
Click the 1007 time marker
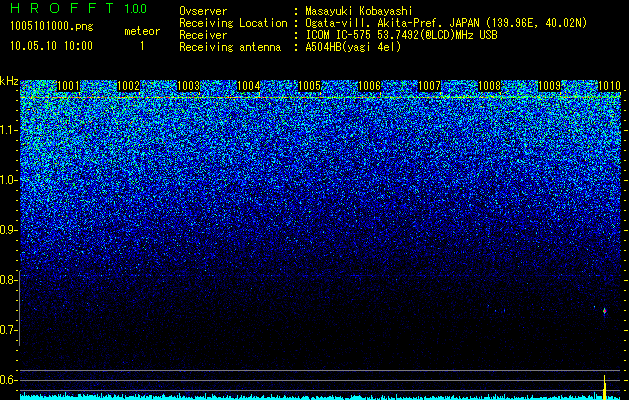[429, 86]
